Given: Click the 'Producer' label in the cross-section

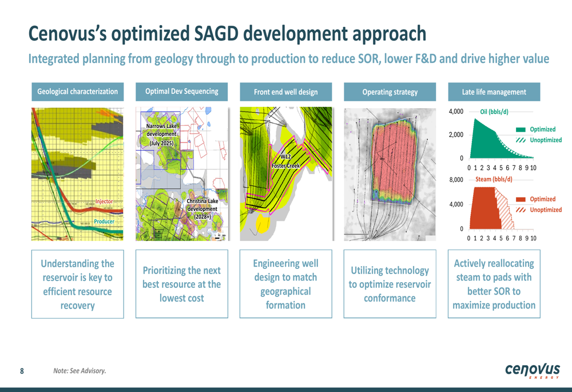Looking at the screenshot, I should point(104,221).
